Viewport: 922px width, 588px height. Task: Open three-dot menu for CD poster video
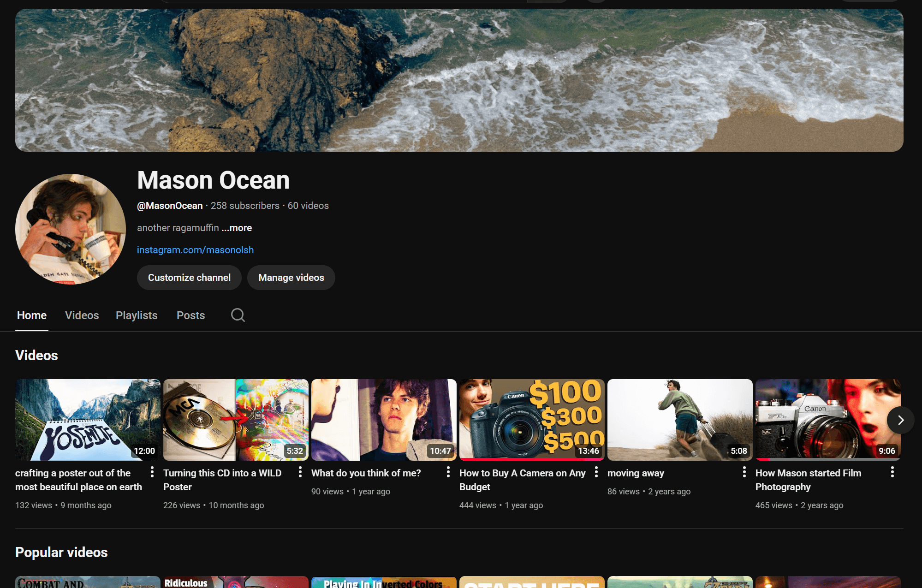click(300, 472)
